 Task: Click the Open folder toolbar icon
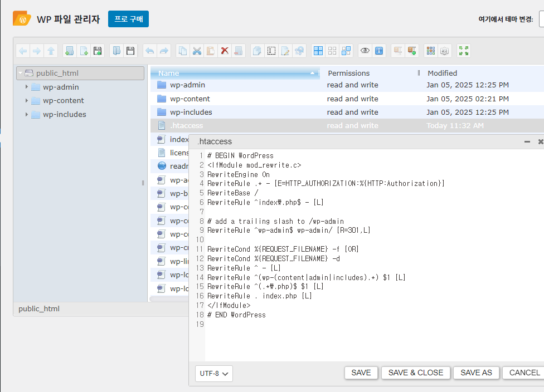click(x=116, y=51)
